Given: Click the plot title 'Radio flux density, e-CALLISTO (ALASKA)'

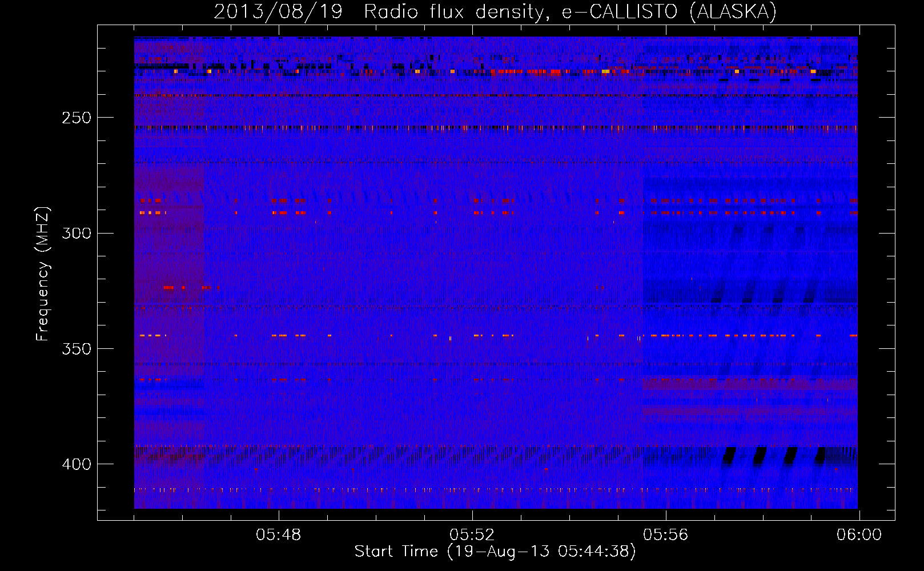Looking at the screenshot, I should (570, 12).
